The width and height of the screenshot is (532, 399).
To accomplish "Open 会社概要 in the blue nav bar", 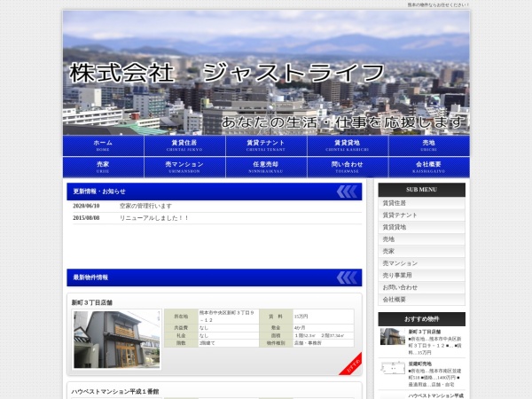I will pos(429,168).
